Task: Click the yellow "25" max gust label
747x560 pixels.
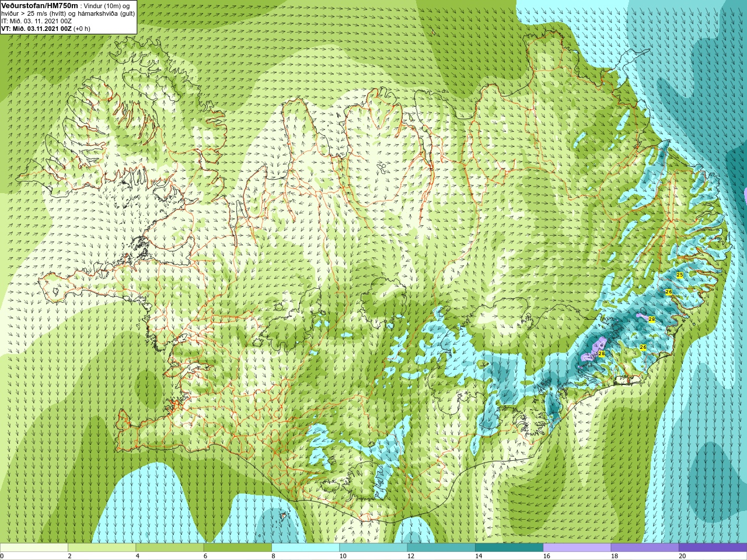Action: click(x=679, y=275)
